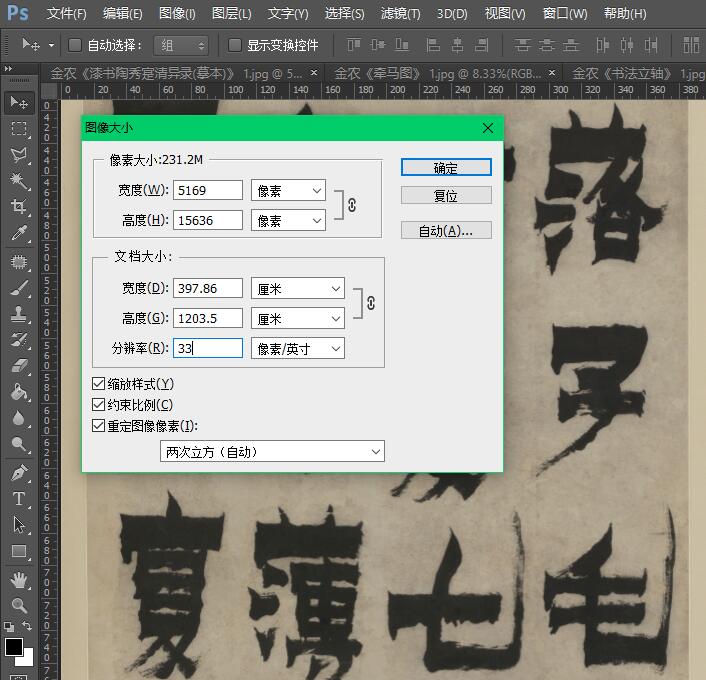This screenshot has width=706, height=680.
Task: Close the 图像大小 dialog
Action: [x=488, y=128]
